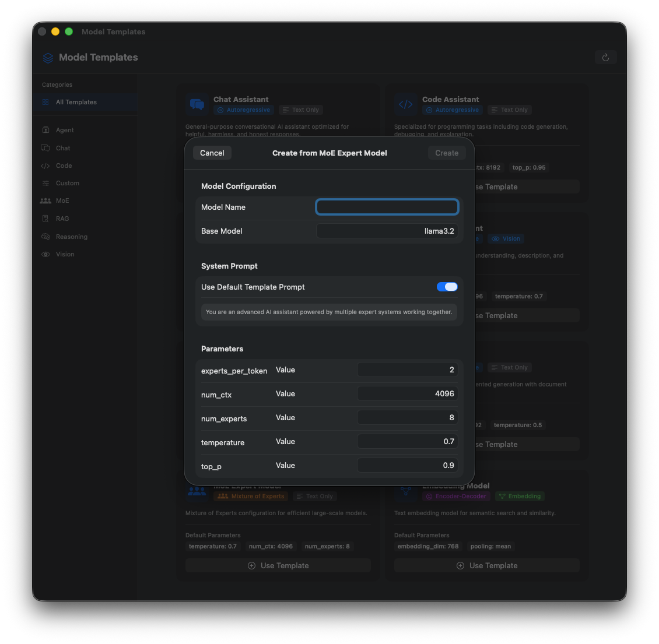Click the Agent category icon in sidebar
Screen dimensions: 659x644
45,130
